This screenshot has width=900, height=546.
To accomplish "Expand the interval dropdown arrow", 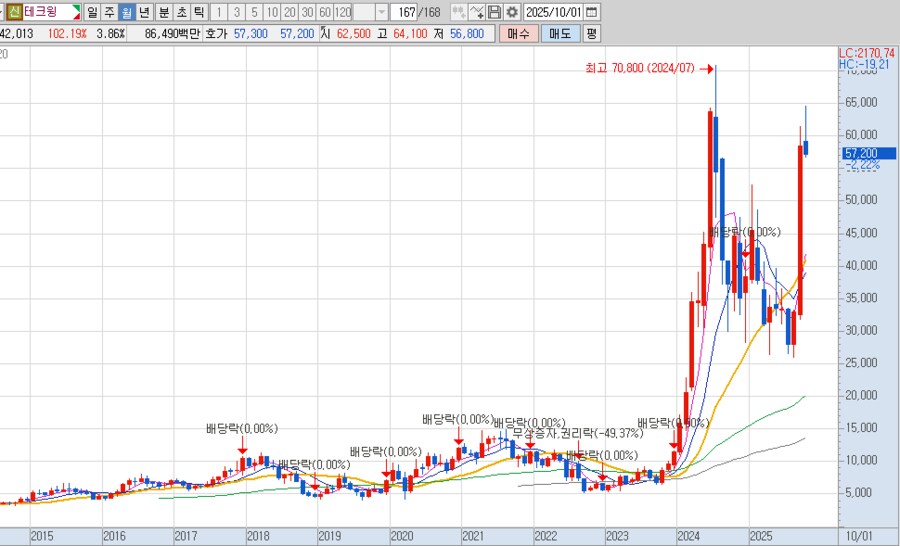I will tap(381, 12).
